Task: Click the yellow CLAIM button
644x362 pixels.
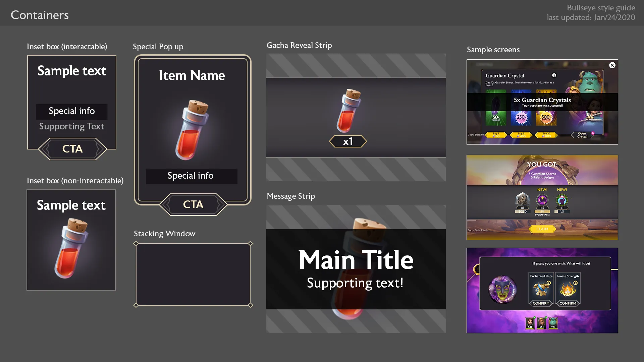Action: [x=542, y=229]
